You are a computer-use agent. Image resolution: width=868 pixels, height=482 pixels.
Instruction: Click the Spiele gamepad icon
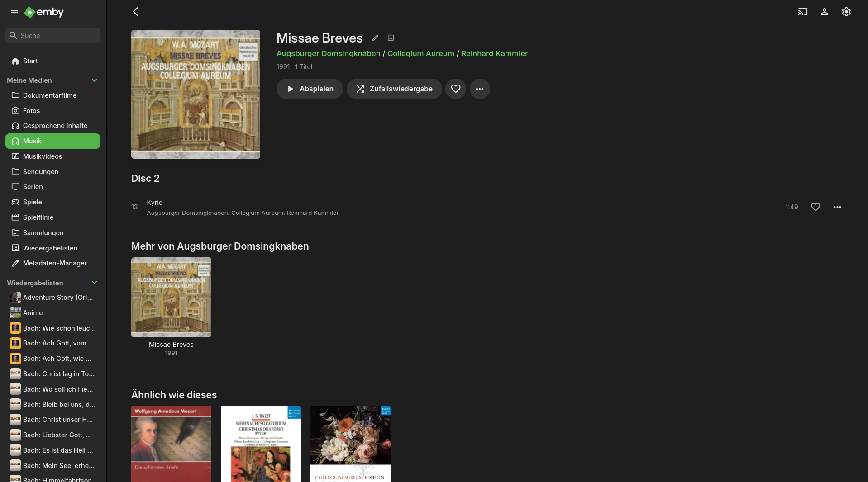[15, 202]
